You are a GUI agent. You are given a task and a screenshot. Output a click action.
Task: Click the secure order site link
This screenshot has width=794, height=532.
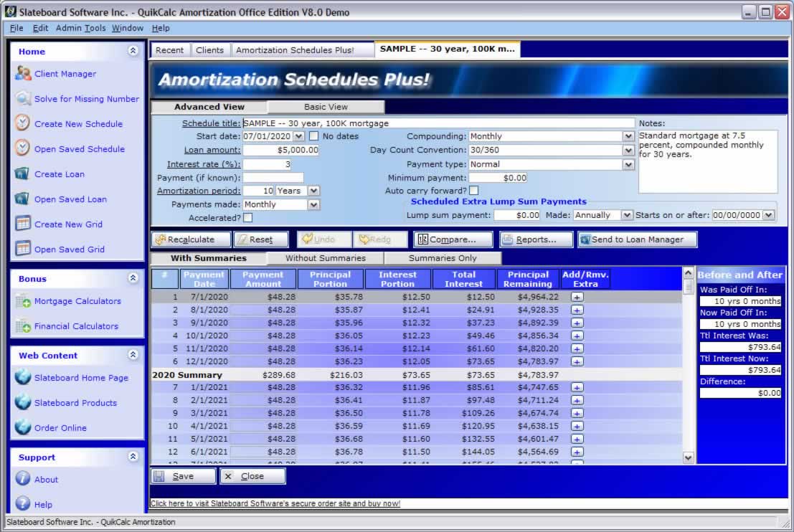click(275, 503)
